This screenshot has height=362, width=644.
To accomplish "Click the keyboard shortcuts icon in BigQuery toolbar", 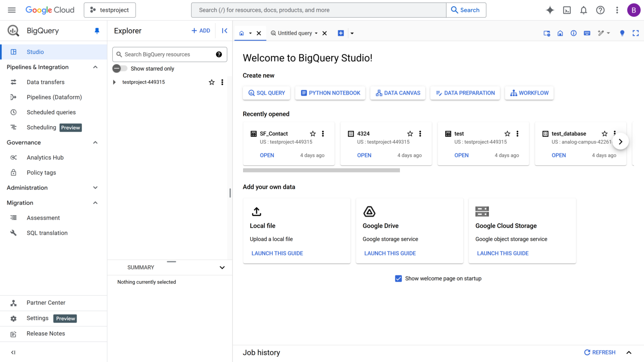I will tap(587, 33).
